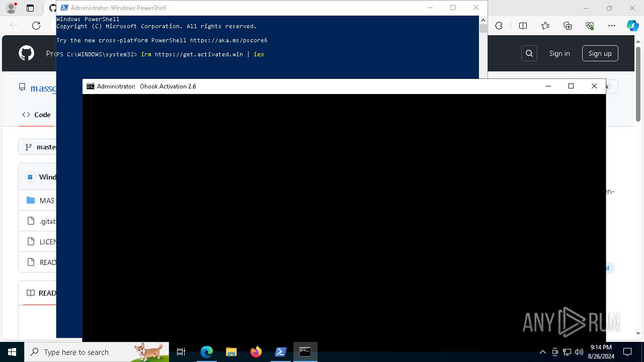Open File Explorer from taskbar

click(231, 352)
